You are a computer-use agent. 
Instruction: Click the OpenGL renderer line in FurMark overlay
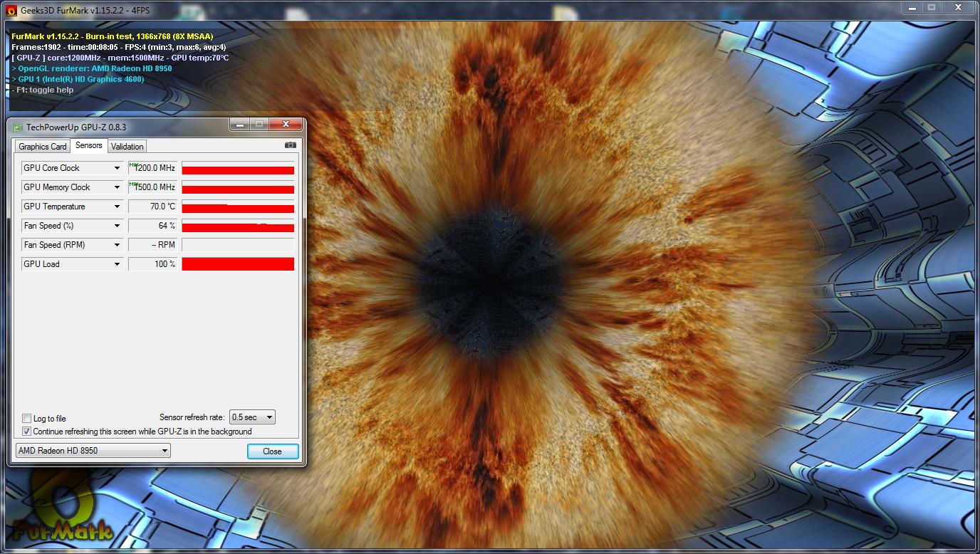(x=92, y=68)
